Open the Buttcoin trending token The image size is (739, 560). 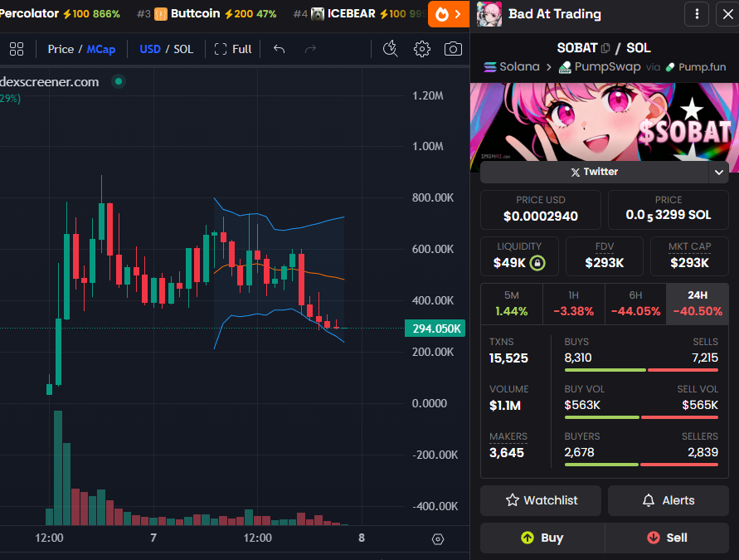[207, 14]
